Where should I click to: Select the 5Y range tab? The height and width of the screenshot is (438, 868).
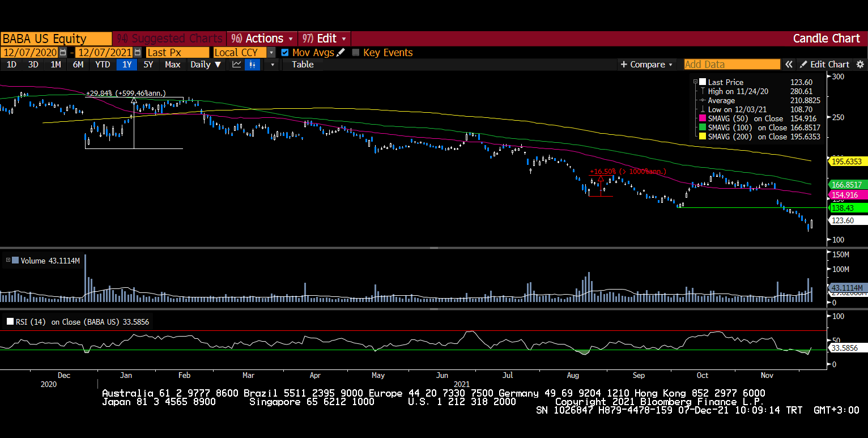(x=148, y=65)
